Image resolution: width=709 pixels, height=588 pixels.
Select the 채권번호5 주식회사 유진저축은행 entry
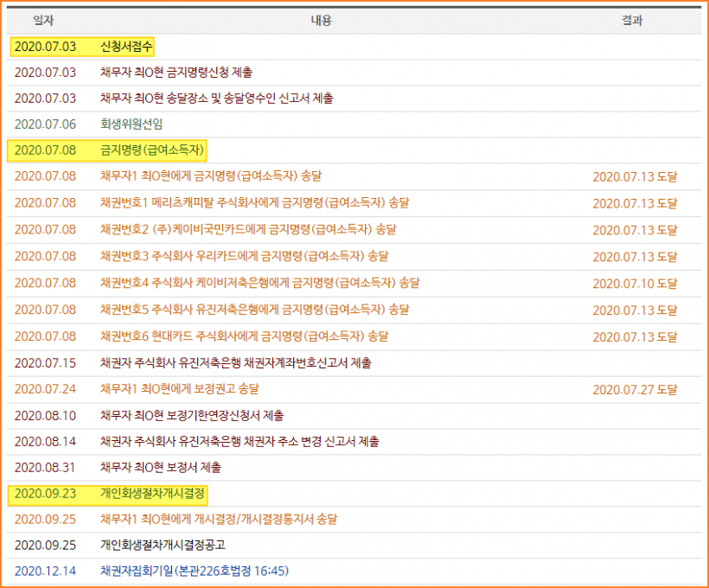[254, 310]
